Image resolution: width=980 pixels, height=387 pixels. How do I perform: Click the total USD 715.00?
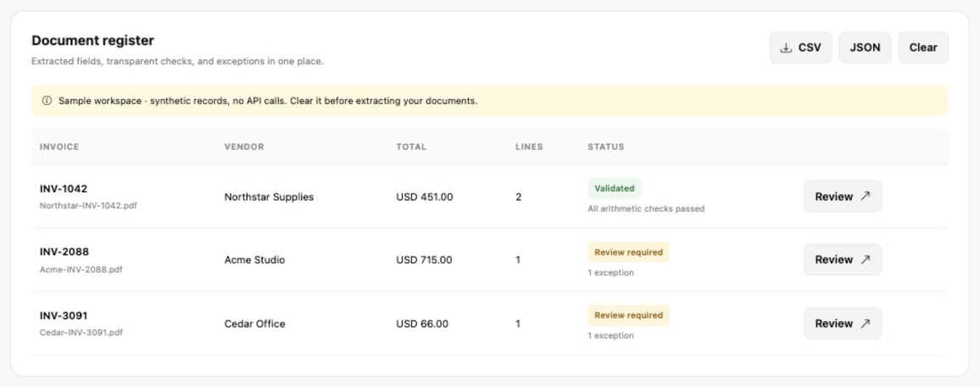(424, 260)
